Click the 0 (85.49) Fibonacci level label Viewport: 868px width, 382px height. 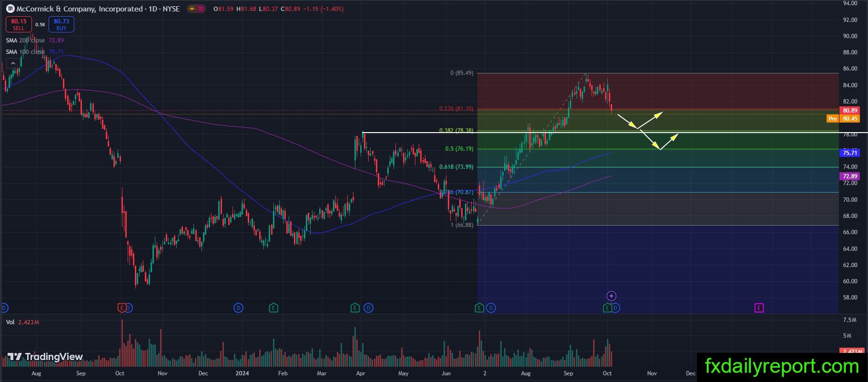(462, 73)
